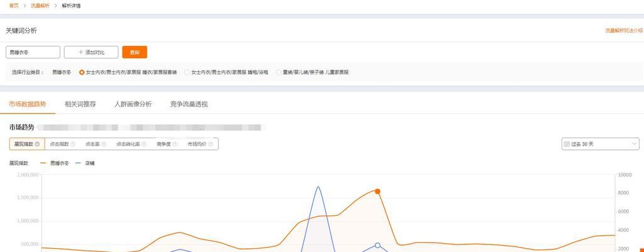The width and height of the screenshot is (644, 252).
Task: Open help icon beside 竞争度
Action: tap(175, 144)
